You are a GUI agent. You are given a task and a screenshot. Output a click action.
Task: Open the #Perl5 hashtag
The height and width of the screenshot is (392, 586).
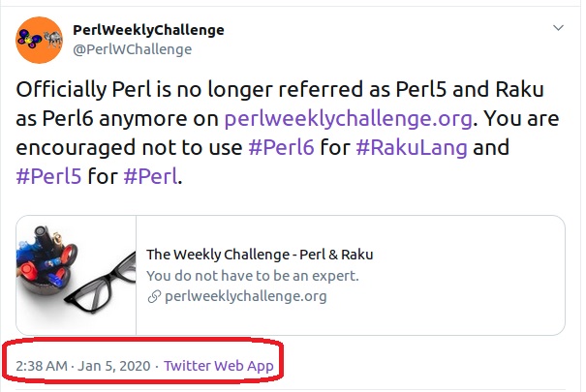pos(48,176)
